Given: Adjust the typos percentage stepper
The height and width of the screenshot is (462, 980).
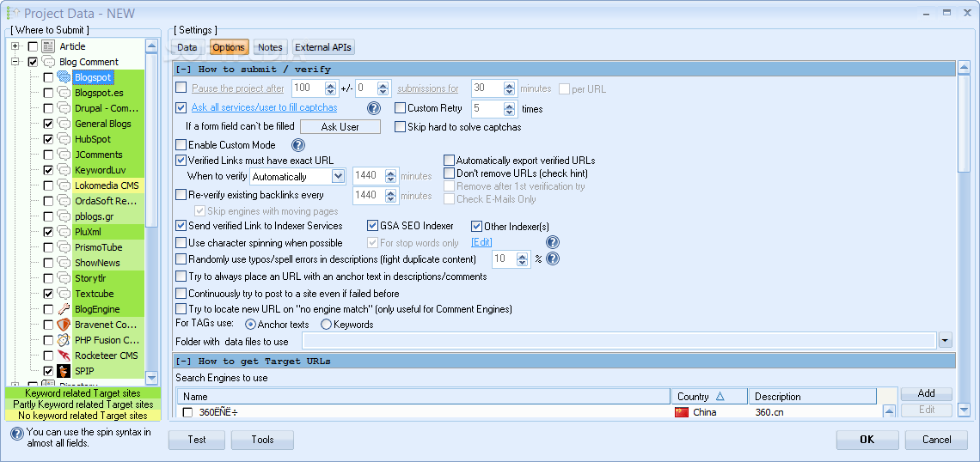Looking at the screenshot, I should (x=524, y=259).
